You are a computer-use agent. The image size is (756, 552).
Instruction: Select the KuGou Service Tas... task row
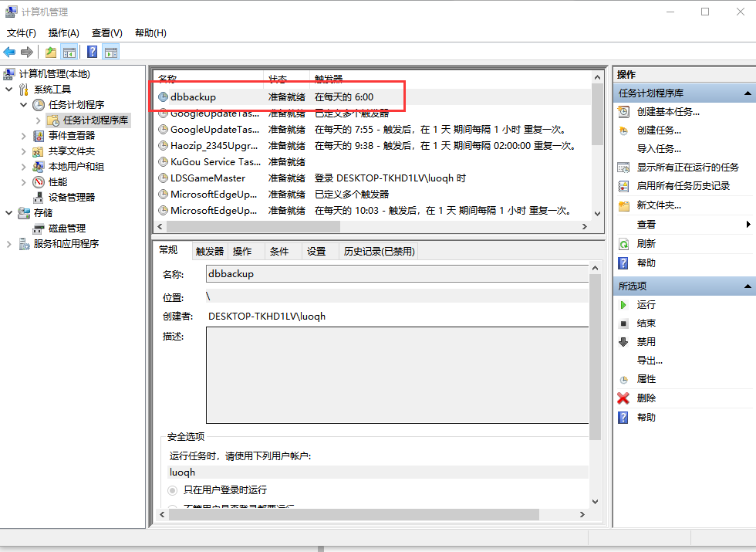tap(372, 162)
